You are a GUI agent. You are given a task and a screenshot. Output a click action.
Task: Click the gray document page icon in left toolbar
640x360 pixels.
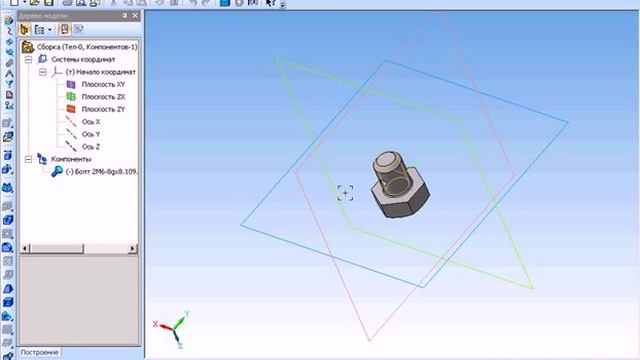point(9,95)
